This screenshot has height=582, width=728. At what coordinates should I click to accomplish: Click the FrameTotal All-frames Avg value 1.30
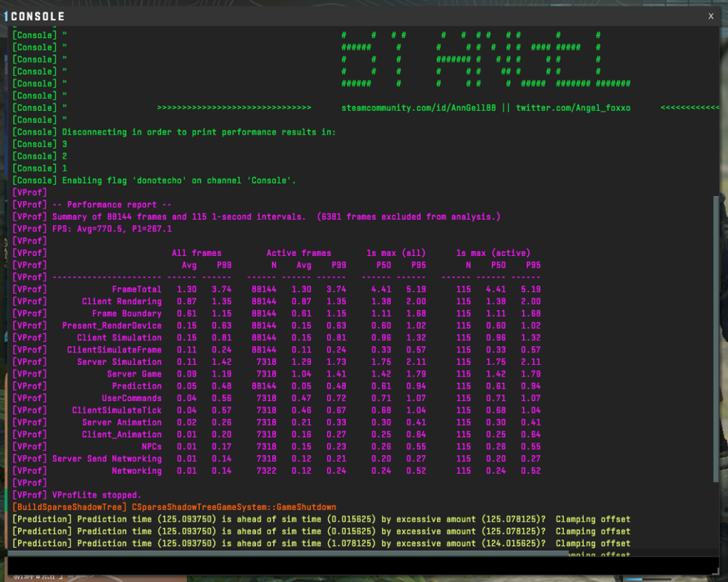pos(186,289)
